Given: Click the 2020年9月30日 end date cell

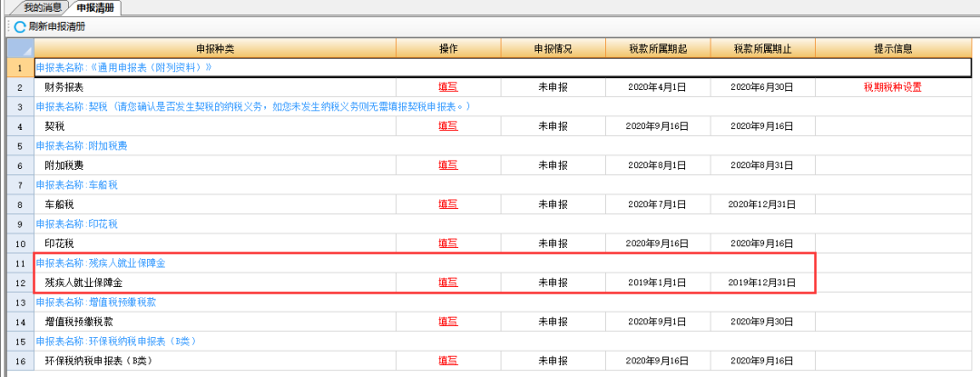Looking at the screenshot, I should (x=762, y=322).
